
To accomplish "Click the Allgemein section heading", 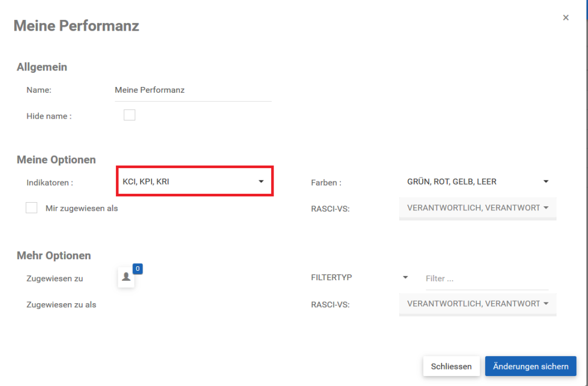I will 42,67.
